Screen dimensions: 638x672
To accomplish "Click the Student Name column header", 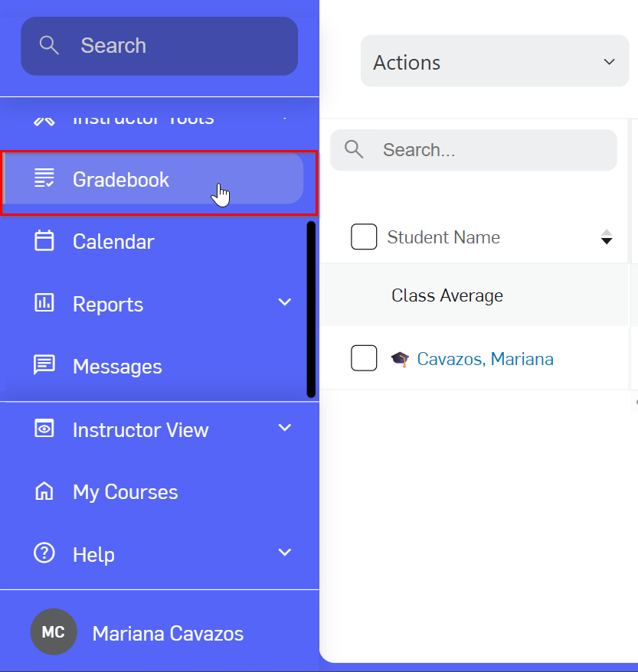I will coord(443,237).
